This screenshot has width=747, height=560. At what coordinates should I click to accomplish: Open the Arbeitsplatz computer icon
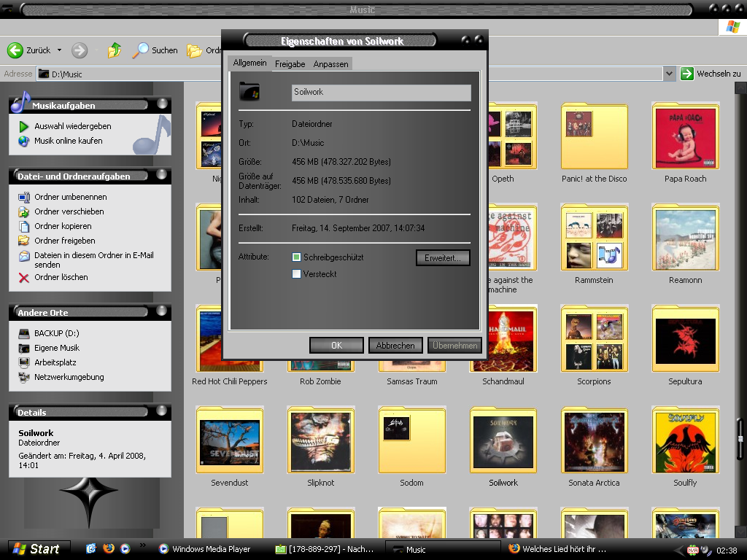tap(24, 362)
